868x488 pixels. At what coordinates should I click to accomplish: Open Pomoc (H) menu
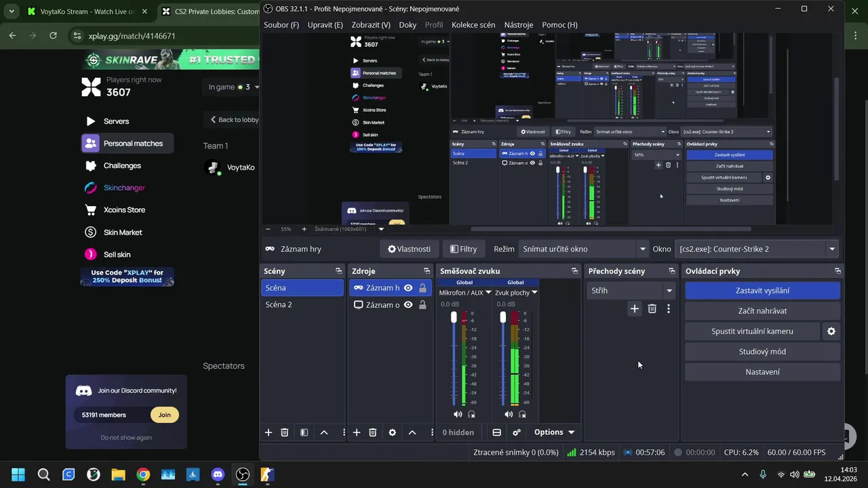tap(560, 24)
